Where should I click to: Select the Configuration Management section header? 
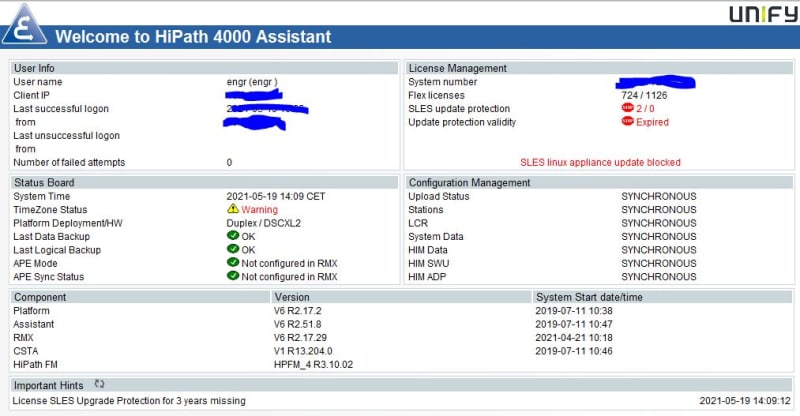599,182
